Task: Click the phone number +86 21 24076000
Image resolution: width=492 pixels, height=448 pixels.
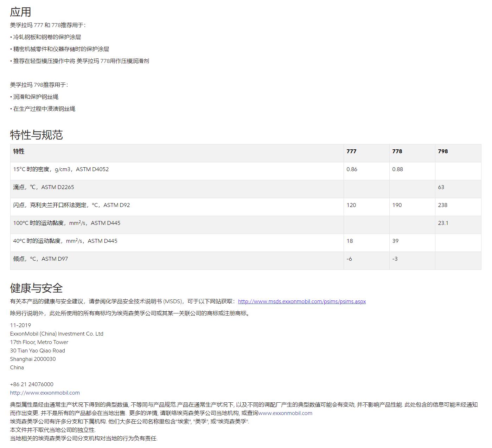Action: tap(32, 384)
